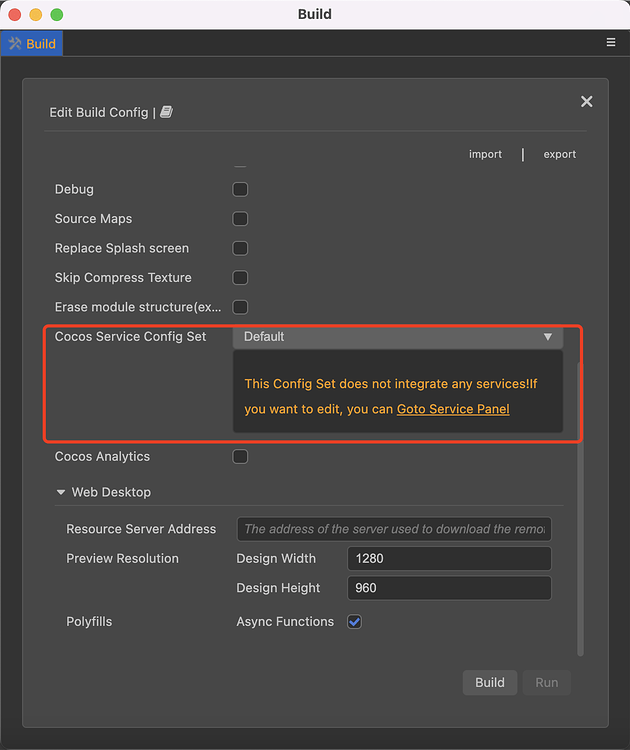Click the Build tab wrench icon

(x=15, y=44)
